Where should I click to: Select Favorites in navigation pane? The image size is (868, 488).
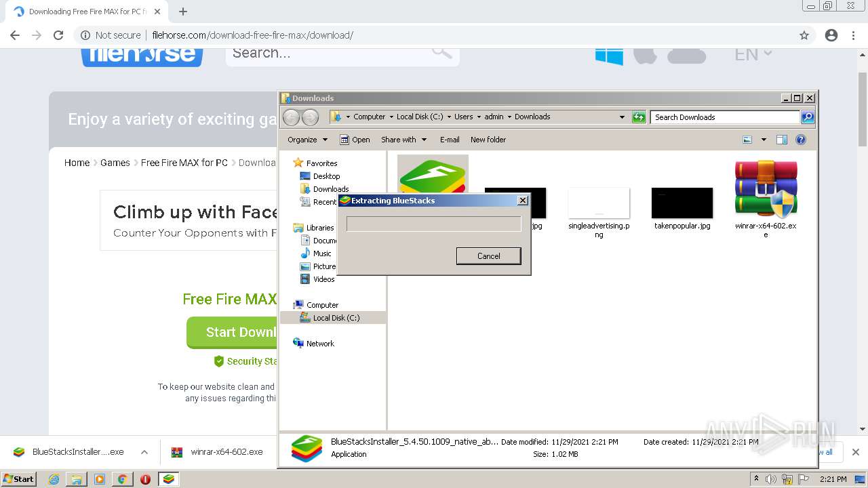pos(321,163)
